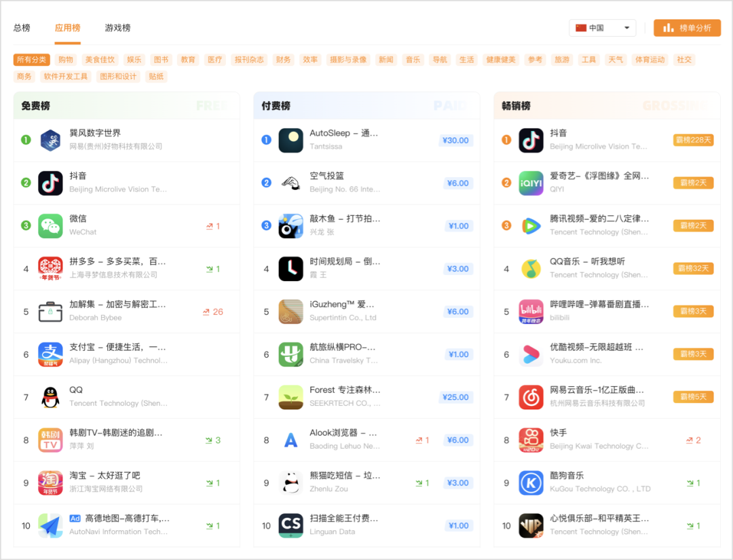Image resolution: width=733 pixels, height=560 pixels.
Task: Filter by 购物 category
Action: (66, 60)
